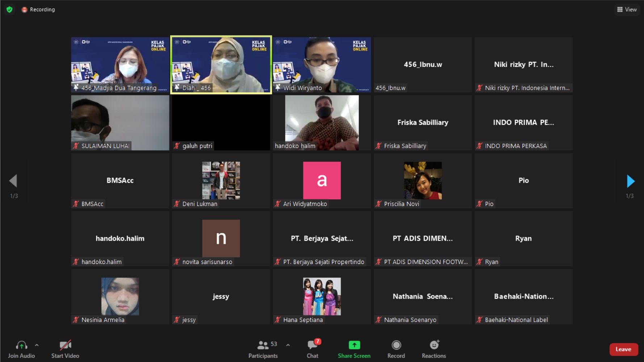Click the pin icon on Widi Wiryanto
The width and height of the screenshot is (644, 362).
coord(278,88)
